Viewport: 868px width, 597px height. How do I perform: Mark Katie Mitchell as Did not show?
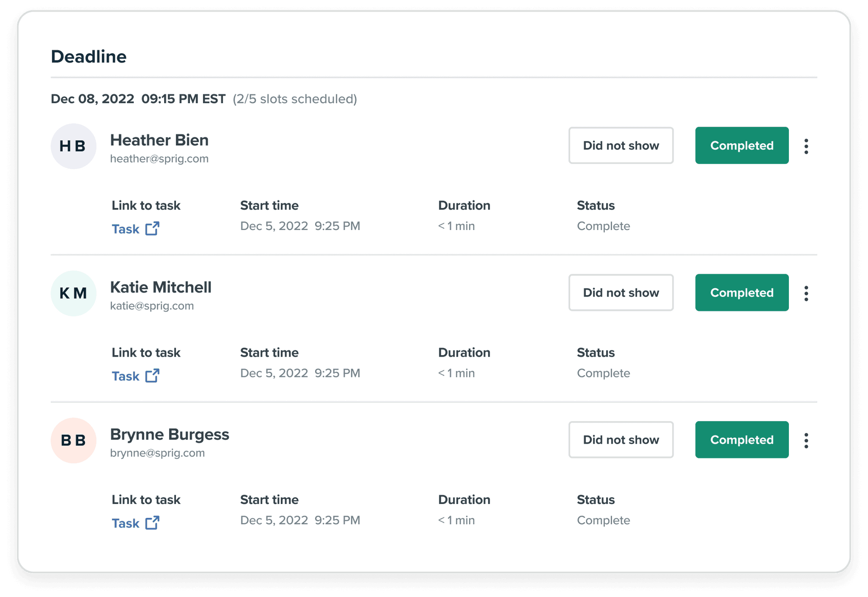pyautogui.click(x=621, y=292)
